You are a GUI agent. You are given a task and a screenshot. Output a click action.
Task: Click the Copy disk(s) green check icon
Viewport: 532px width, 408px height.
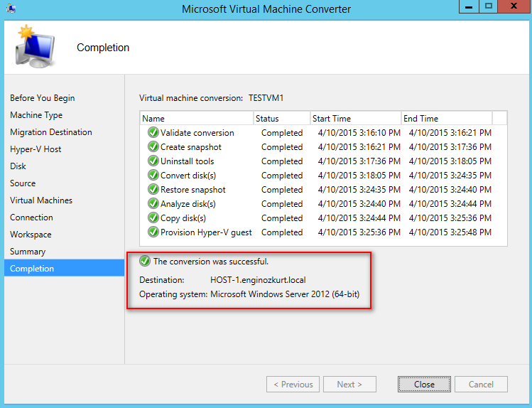[x=153, y=218]
